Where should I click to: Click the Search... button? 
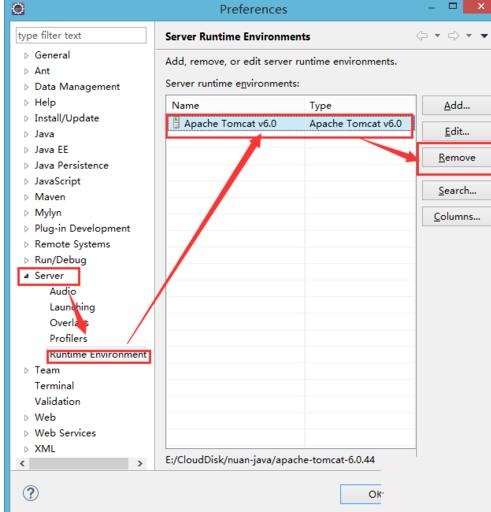(457, 190)
